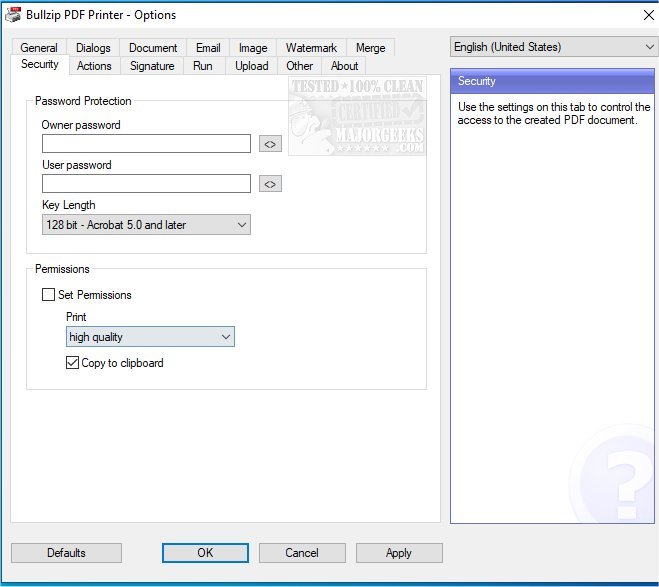Image resolution: width=659 pixels, height=587 pixels.
Task: Click the macro button beside Owner password
Action: (270, 144)
